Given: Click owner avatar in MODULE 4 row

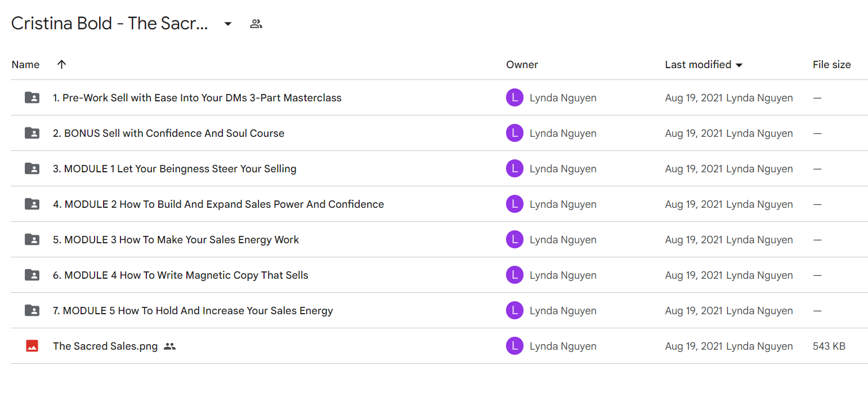Looking at the screenshot, I should coord(514,275).
